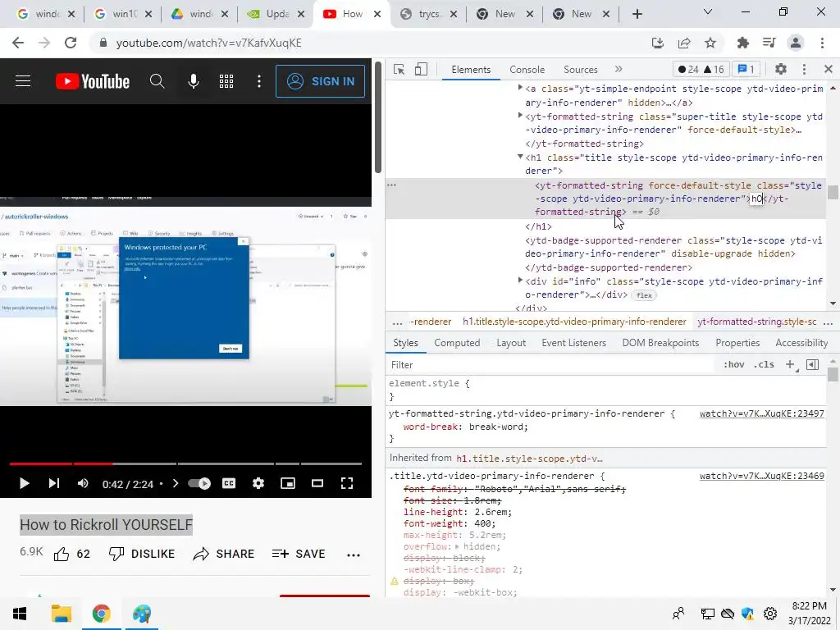Select h1.title breadcrumb item

pyautogui.click(x=574, y=322)
